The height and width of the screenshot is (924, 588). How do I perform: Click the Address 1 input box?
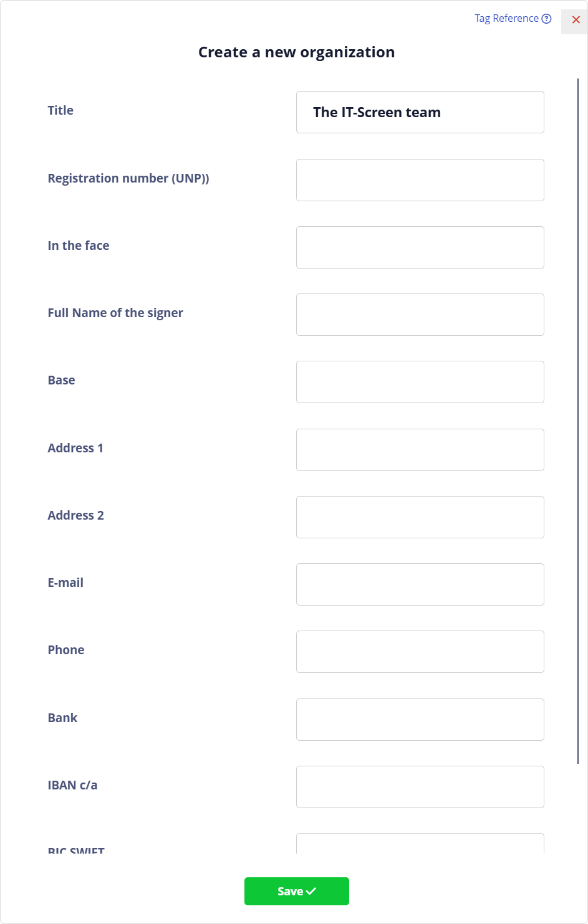pyautogui.click(x=420, y=450)
